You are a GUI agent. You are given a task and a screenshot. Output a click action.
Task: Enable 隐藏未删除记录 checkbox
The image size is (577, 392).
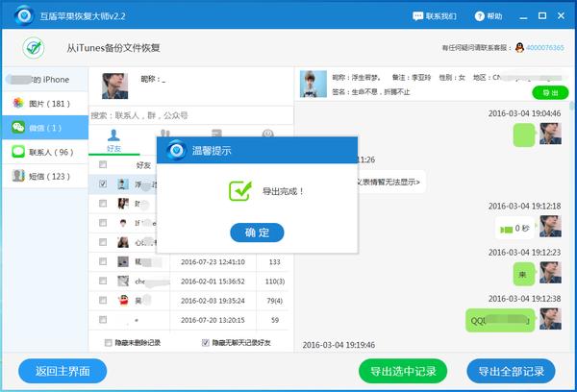[x=108, y=343]
